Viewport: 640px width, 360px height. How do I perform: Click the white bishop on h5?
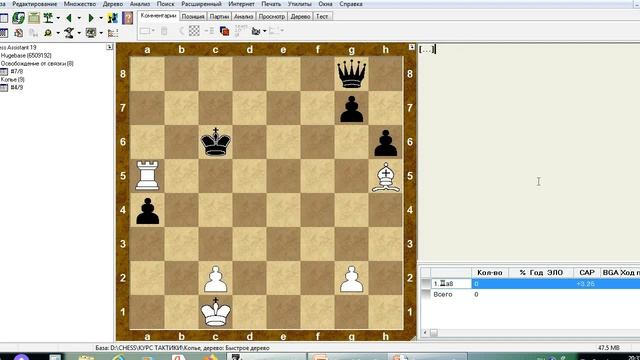pyautogui.click(x=386, y=178)
